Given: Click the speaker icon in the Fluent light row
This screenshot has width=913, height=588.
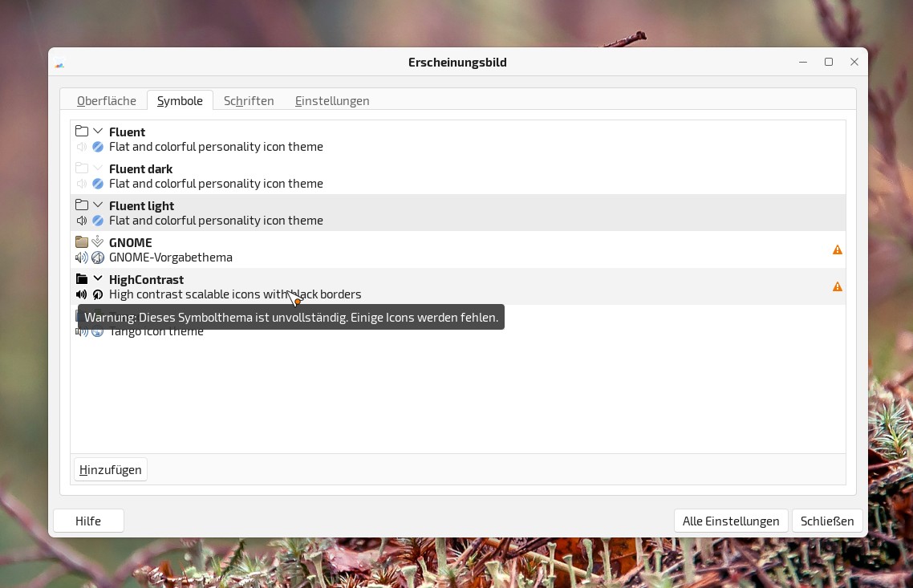Looking at the screenshot, I should tap(82, 221).
